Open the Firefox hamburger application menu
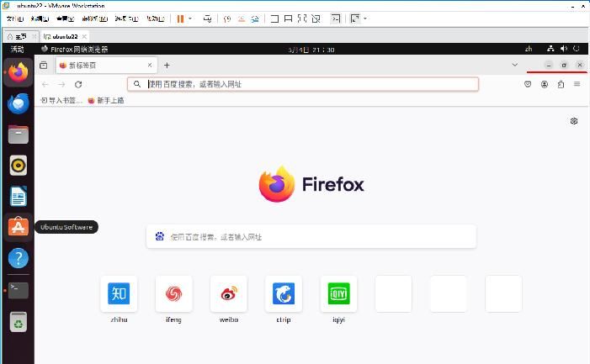590x364 pixels. coord(577,84)
